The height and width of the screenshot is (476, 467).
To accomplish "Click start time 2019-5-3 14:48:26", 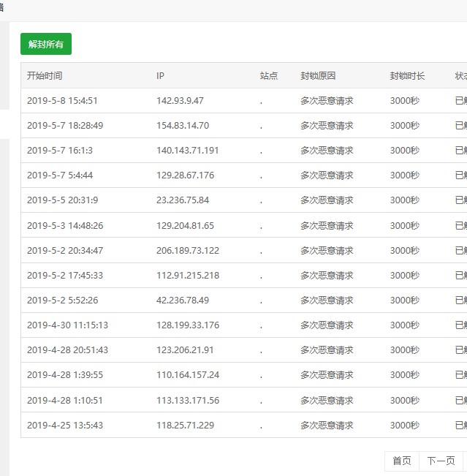I will pos(65,225).
